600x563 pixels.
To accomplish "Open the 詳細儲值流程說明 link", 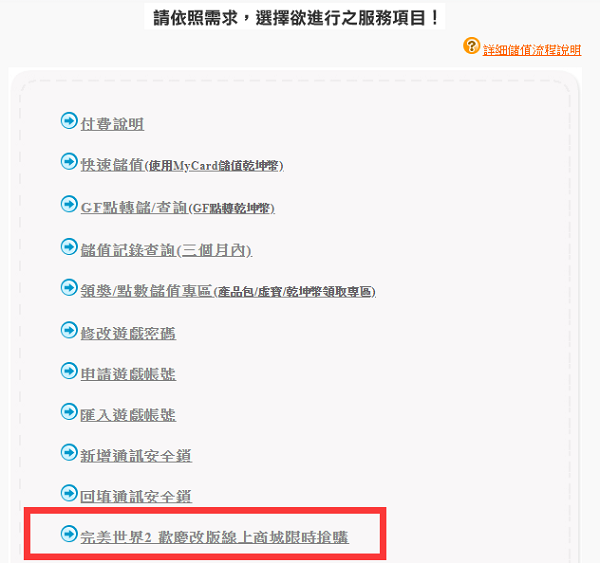I will [532, 50].
